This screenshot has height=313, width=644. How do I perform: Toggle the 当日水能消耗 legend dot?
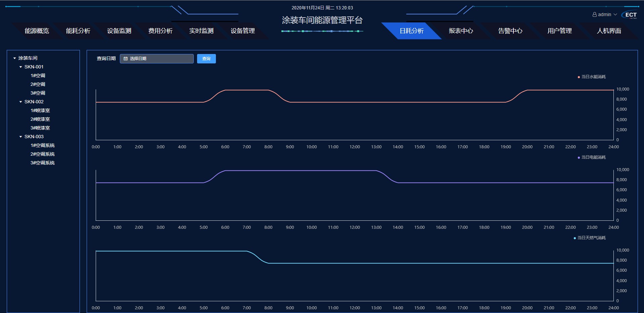pyautogui.click(x=579, y=77)
